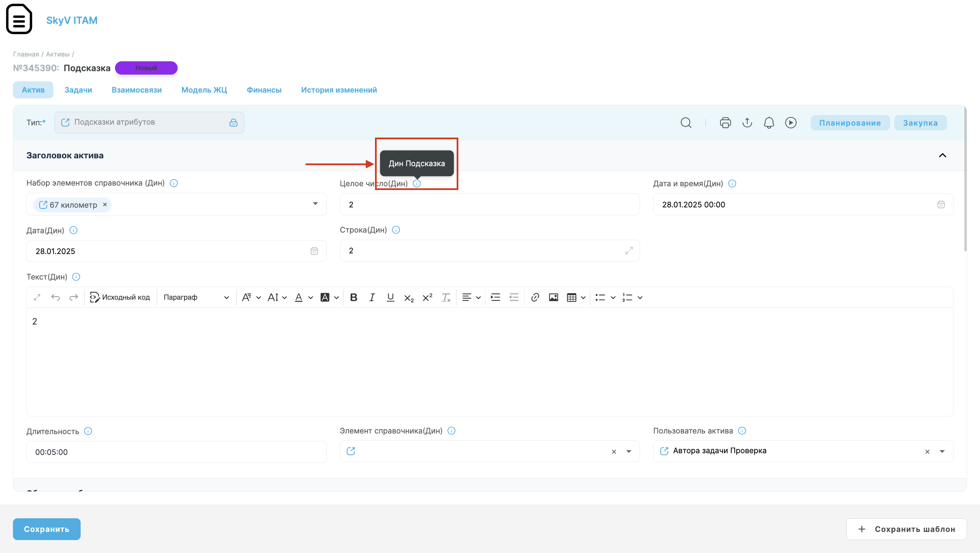Maximize the text editor fullscreen icon

[x=37, y=297]
